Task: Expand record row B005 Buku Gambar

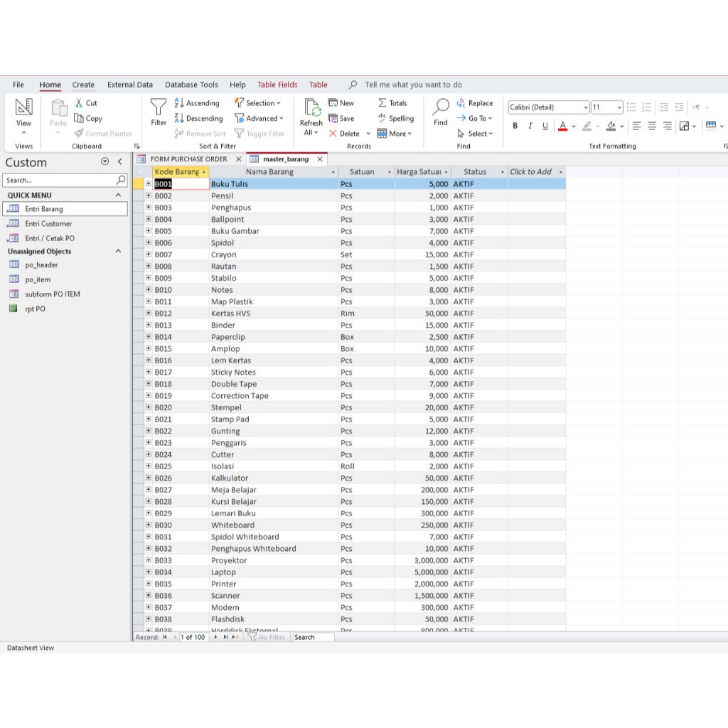Action: pos(149,231)
